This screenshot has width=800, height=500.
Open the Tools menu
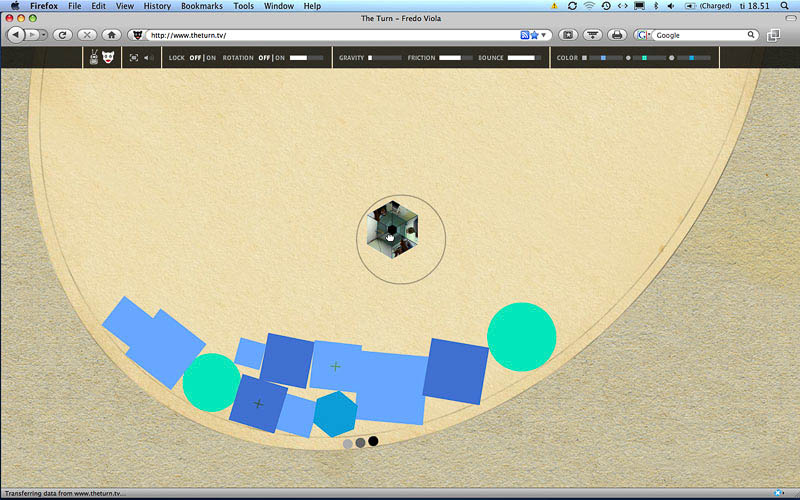(243, 6)
